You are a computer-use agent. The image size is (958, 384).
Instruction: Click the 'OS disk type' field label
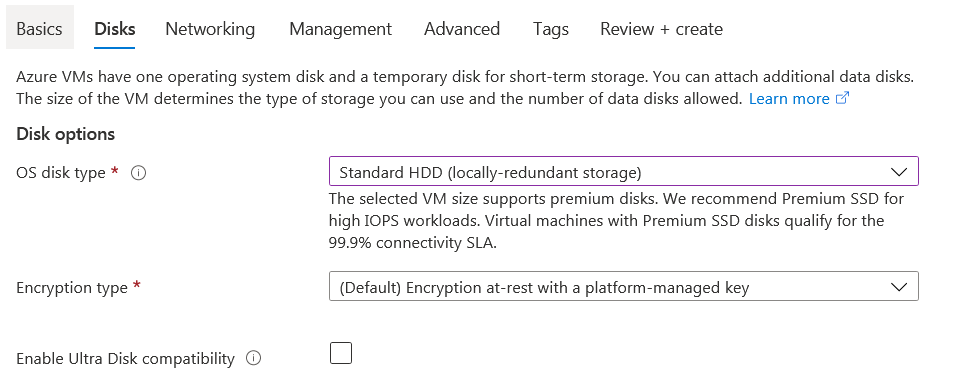[61, 173]
